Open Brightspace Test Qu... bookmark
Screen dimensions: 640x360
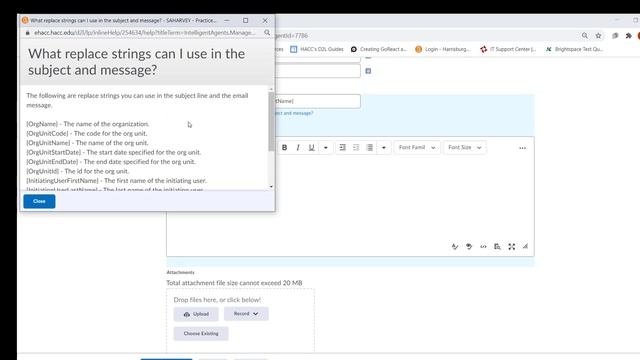(x=574, y=49)
